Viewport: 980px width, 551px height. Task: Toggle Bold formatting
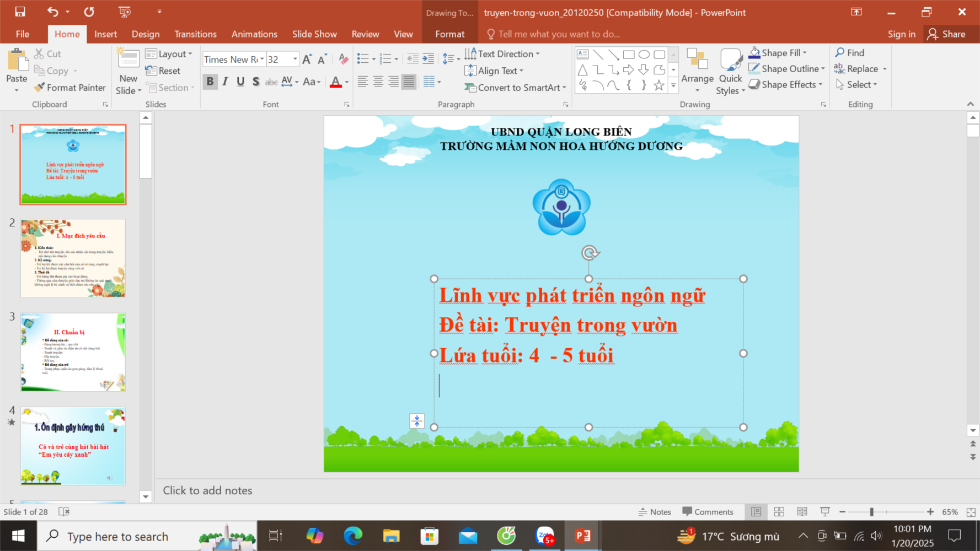[x=210, y=82]
